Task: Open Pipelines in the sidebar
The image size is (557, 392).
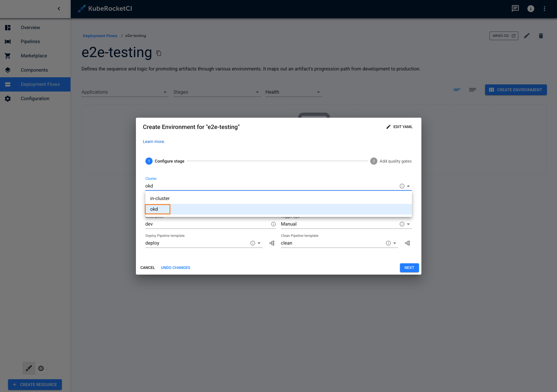Action: (30, 42)
